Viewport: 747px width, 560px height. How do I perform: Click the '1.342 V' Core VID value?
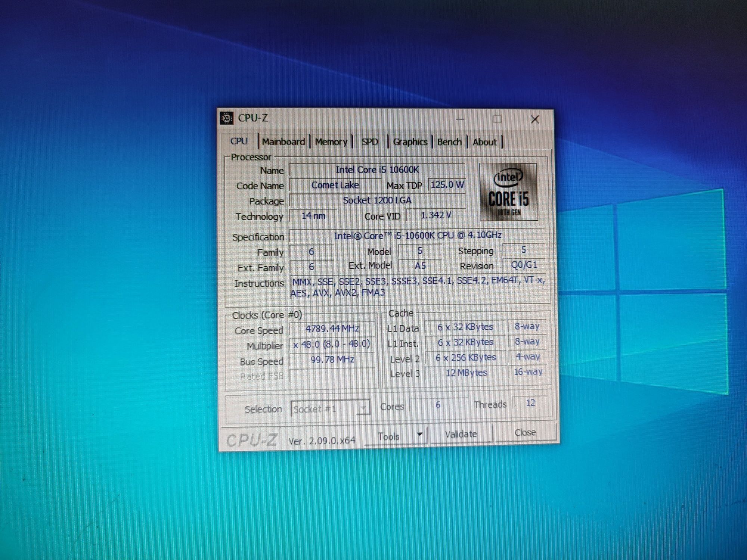(436, 215)
